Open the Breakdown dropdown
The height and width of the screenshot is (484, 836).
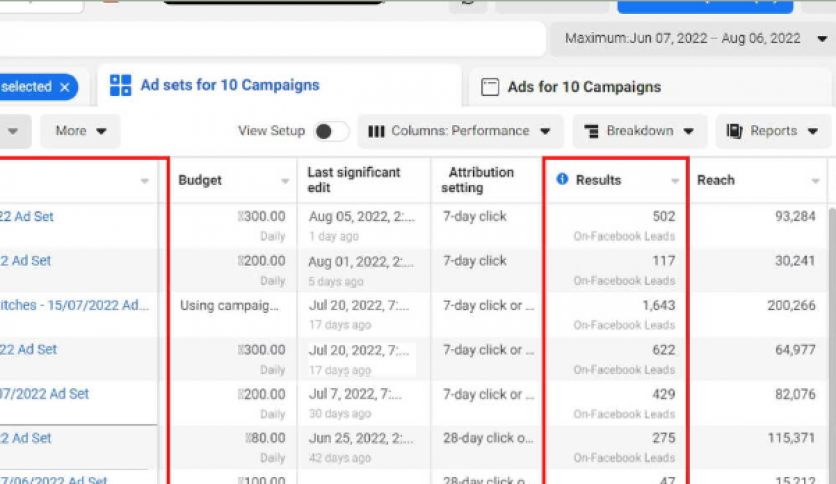coord(639,131)
